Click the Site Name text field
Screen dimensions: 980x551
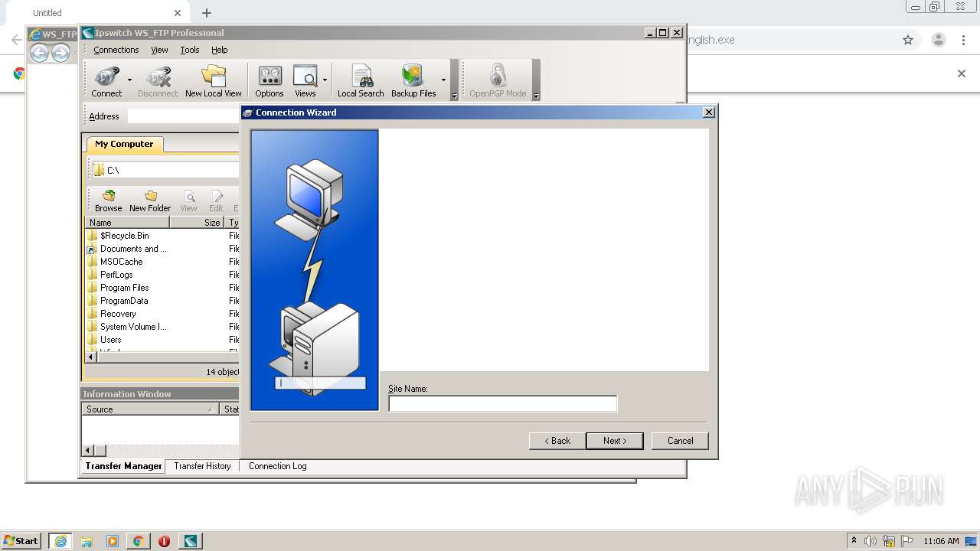(x=502, y=404)
